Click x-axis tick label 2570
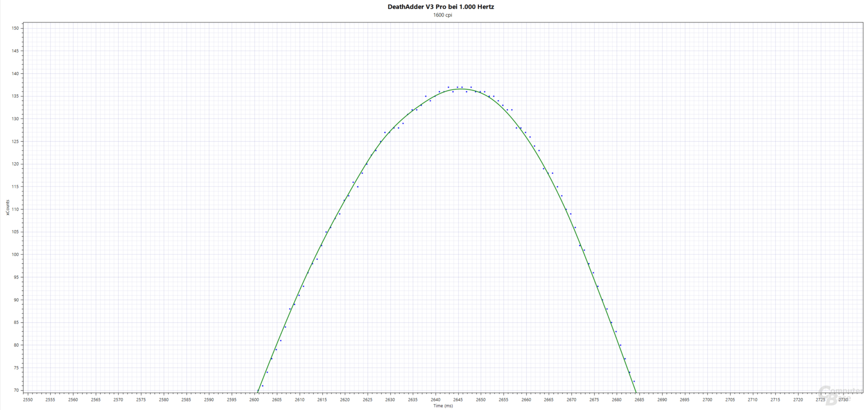The width and height of the screenshot is (868, 410). [118, 400]
